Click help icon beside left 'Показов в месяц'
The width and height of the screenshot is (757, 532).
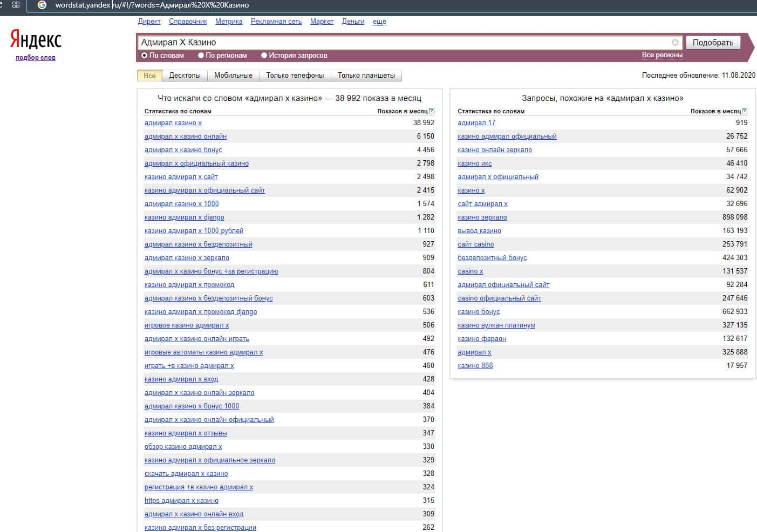pyautogui.click(x=432, y=111)
